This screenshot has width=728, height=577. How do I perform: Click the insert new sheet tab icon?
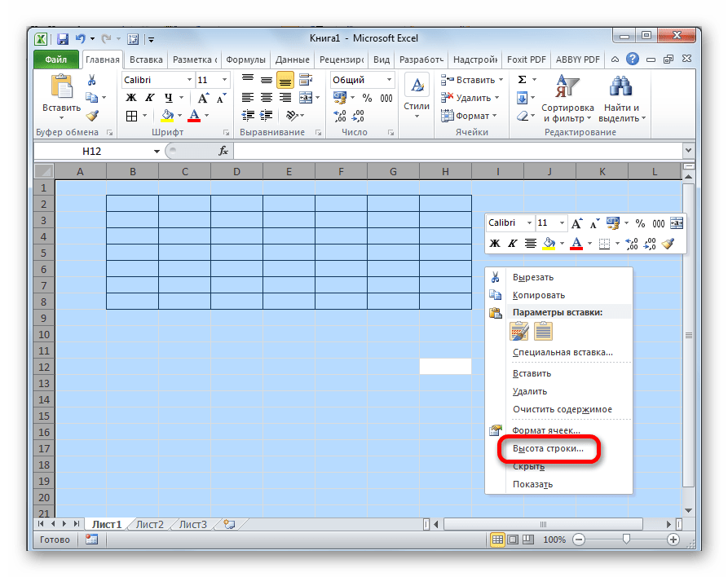pos(229,524)
